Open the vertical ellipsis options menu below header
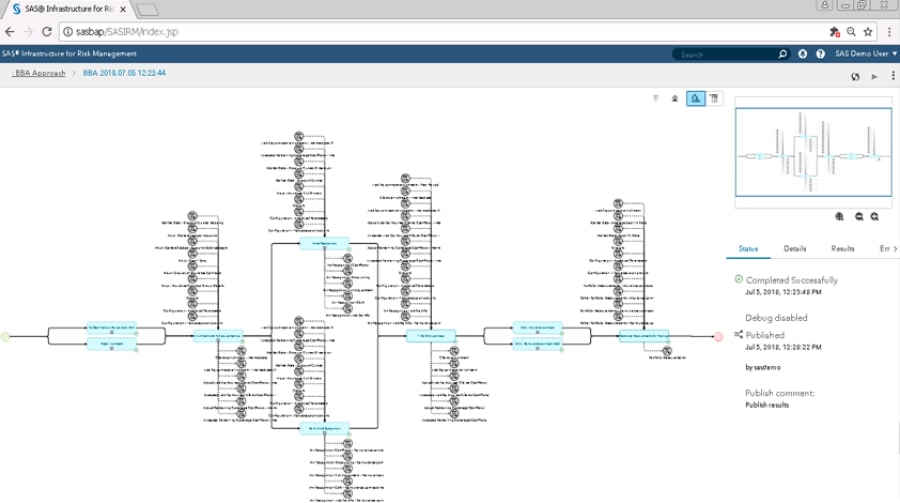 tap(893, 76)
